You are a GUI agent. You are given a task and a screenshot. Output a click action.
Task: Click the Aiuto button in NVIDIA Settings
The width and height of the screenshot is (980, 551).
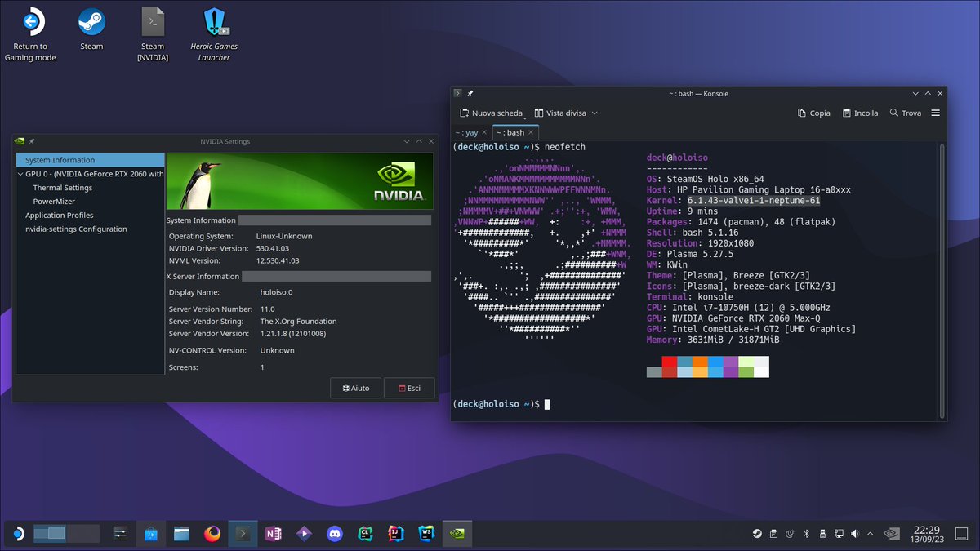click(355, 388)
